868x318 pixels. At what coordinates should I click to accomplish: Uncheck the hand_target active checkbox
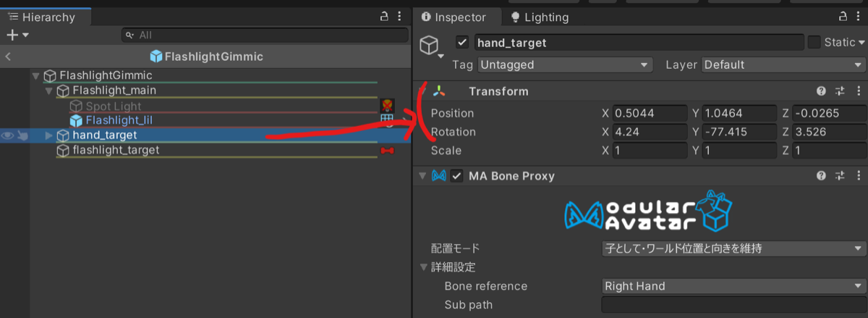(463, 42)
